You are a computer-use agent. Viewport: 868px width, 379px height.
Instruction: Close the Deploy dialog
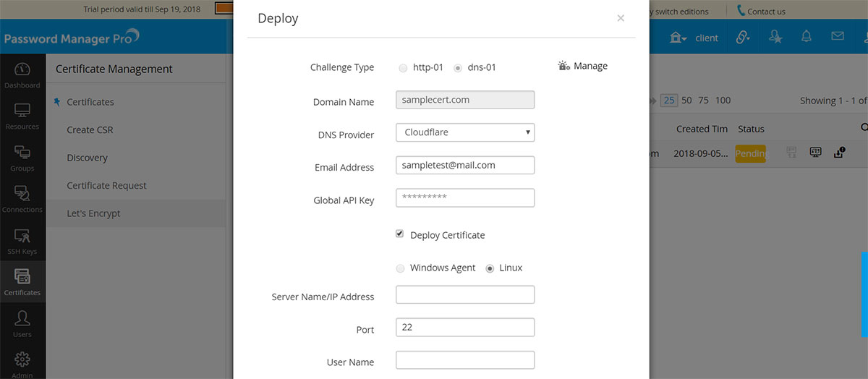tap(621, 19)
